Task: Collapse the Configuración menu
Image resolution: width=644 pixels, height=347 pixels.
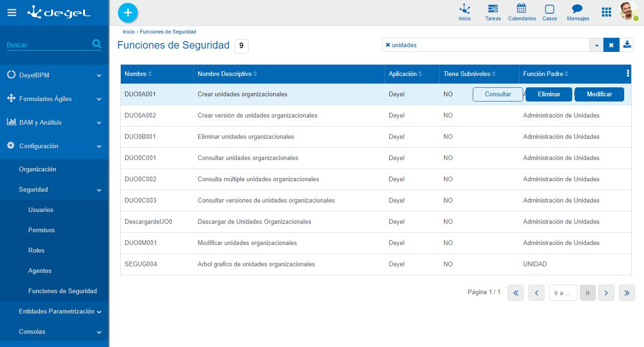Action: click(x=54, y=146)
